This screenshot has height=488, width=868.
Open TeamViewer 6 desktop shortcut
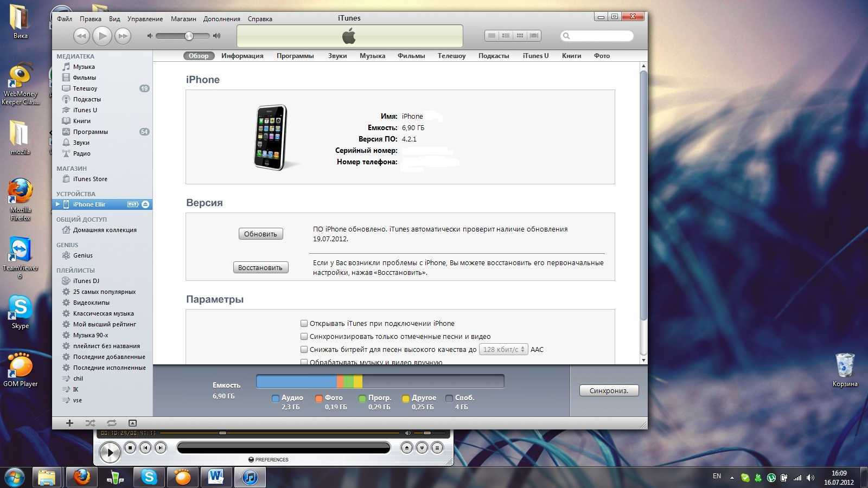click(20, 258)
